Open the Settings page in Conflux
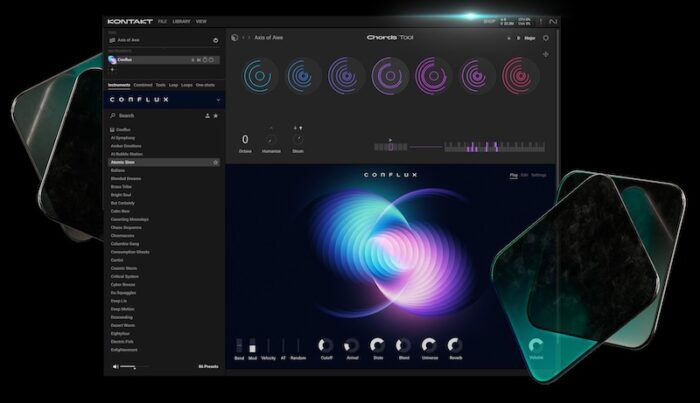The width and height of the screenshot is (700, 403). tap(539, 175)
